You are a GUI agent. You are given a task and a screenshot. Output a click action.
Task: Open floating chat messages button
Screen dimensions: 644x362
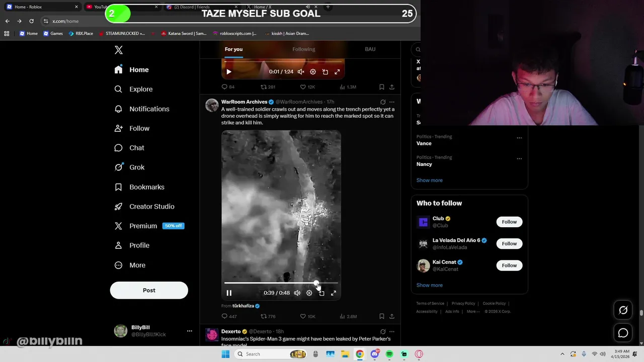click(x=623, y=333)
